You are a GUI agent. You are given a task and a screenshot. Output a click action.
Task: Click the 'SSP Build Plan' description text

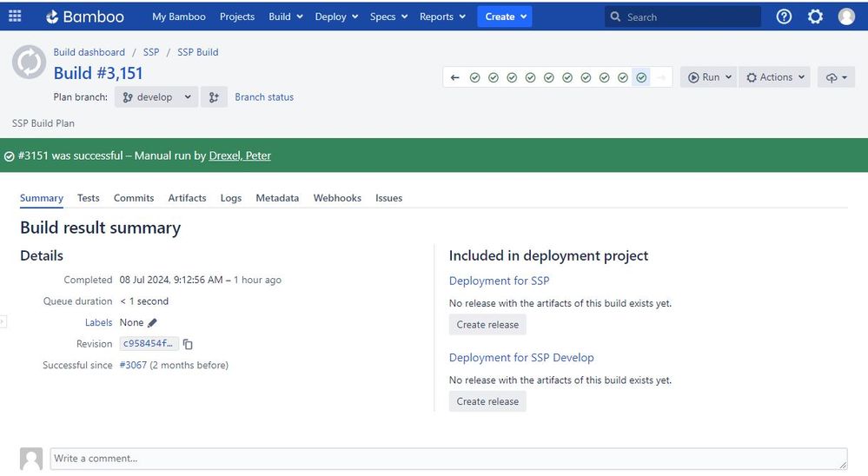[43, 123]
